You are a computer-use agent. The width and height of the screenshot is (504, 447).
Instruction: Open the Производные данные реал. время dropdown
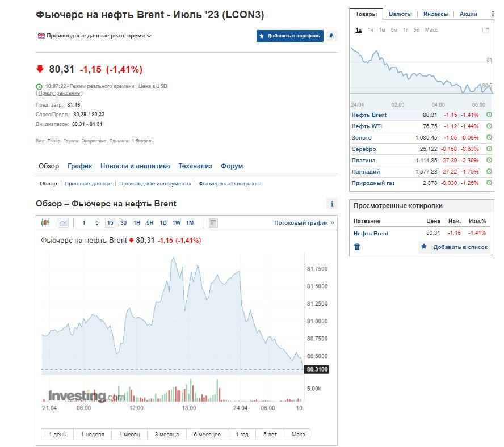[x=95, y=36]
